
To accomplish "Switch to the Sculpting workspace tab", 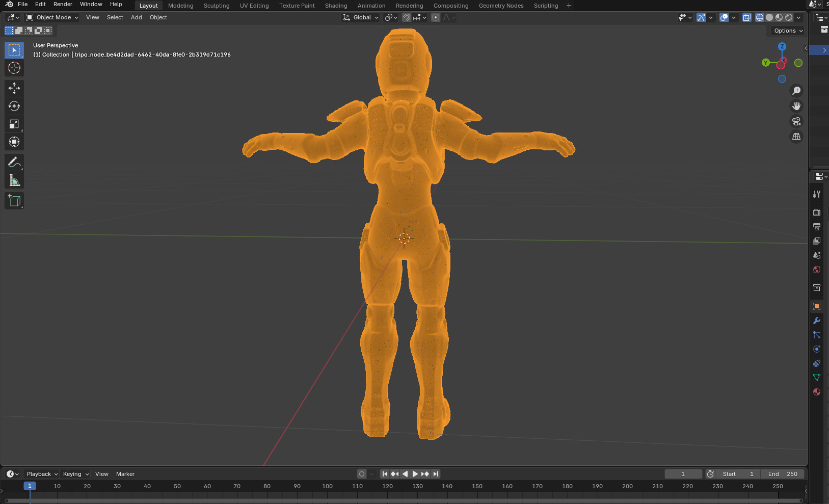I will coord(217,6).
